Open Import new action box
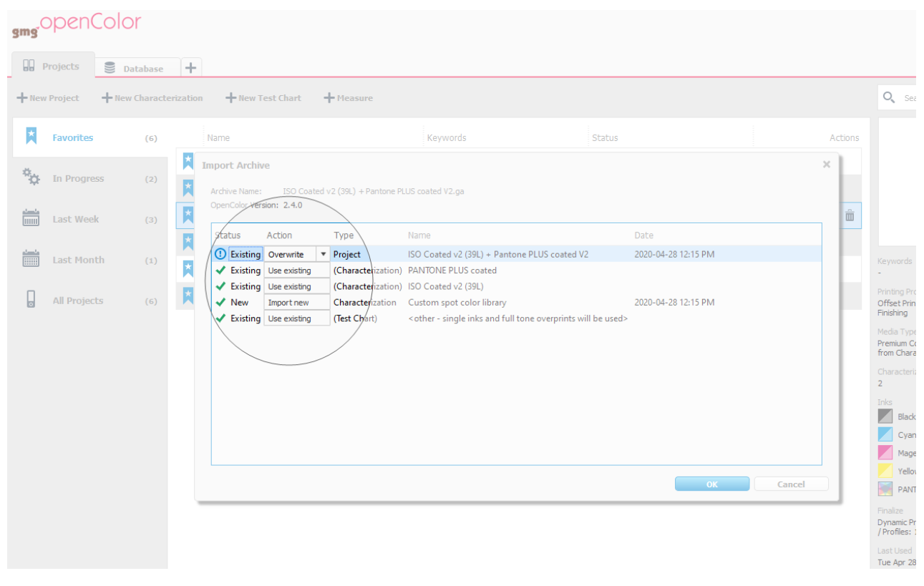 (x=297, y=303)
